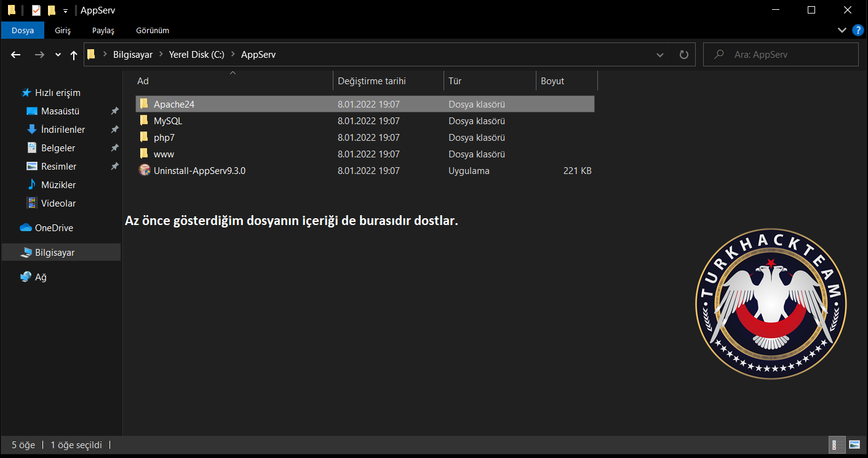This screenshot has width=868, height=458.
Task: Select Bilgisayar in the navigation pane
Action: (61, 253)
